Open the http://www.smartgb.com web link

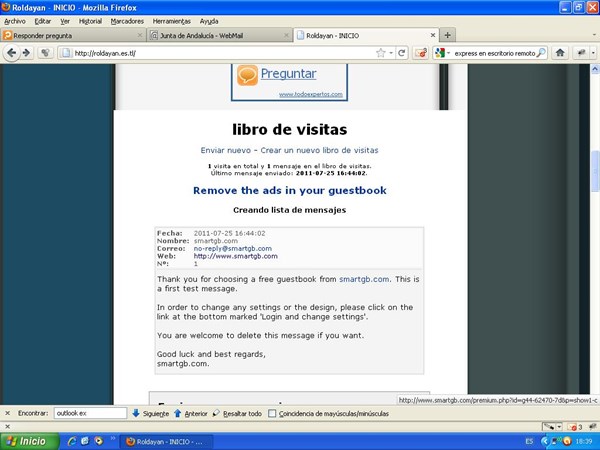236,256
